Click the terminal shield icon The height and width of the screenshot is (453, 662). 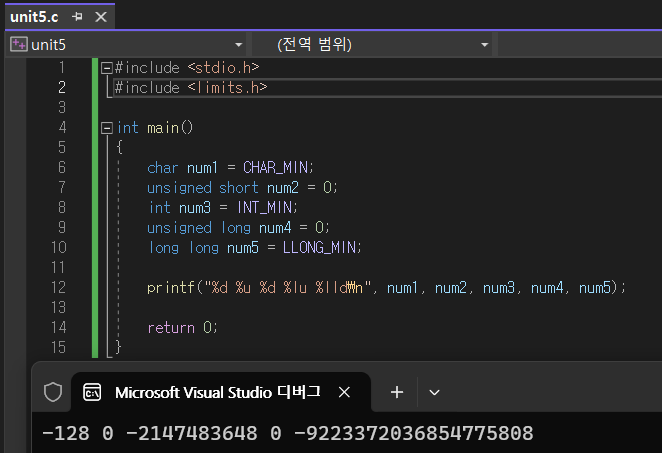pyautogui.click(x=53, y=392)
